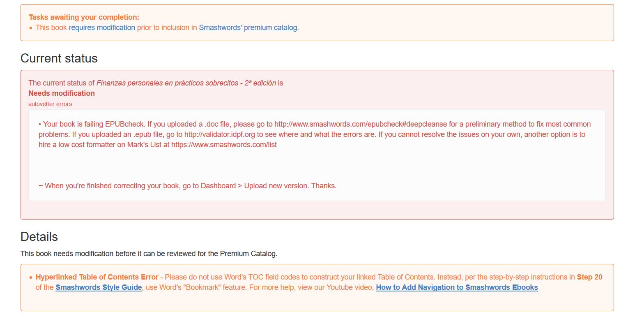Open the "requires modification" link

(x=102, y=28)
